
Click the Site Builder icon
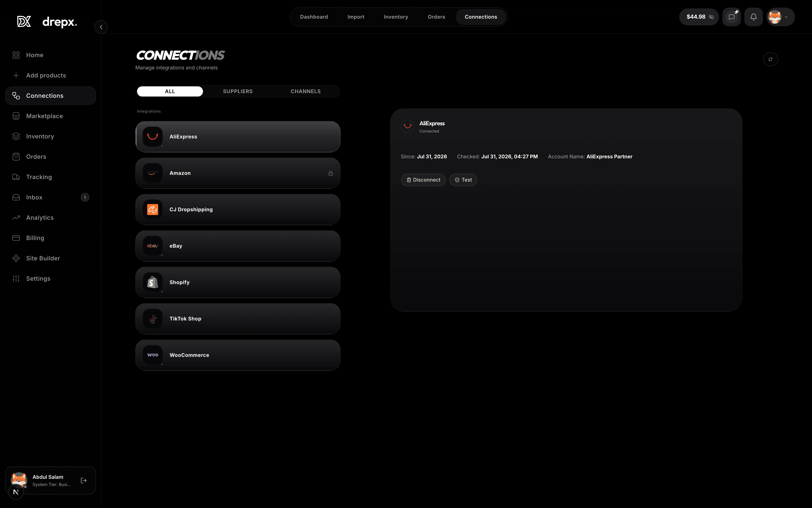click(16, 258)
